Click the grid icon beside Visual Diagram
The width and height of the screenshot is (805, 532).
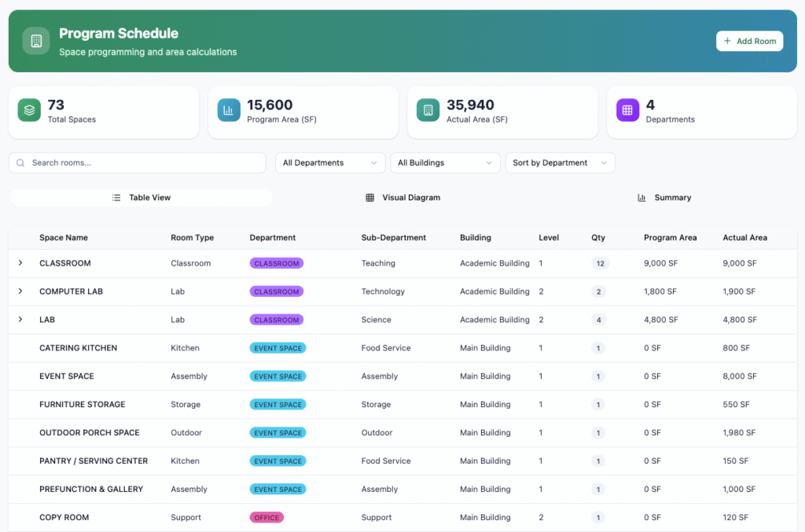[370, 198]
